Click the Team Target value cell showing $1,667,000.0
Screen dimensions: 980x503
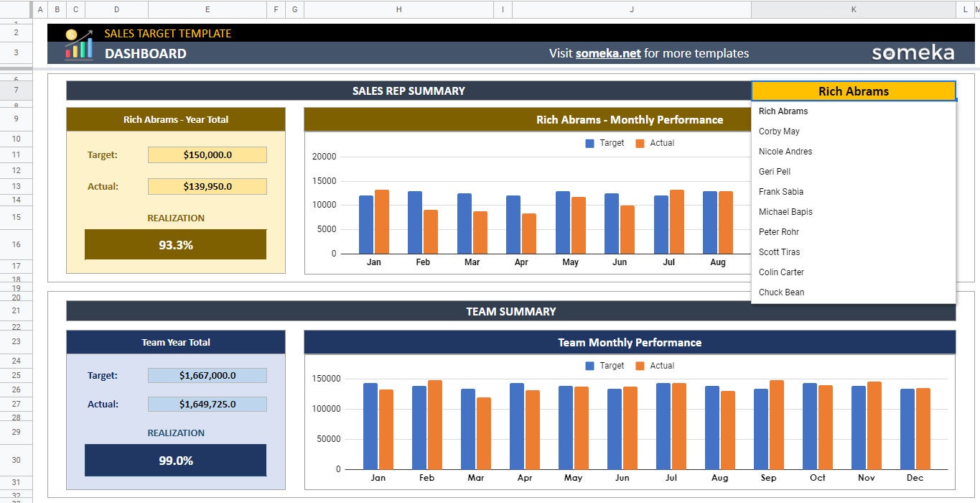click(207, 375)
